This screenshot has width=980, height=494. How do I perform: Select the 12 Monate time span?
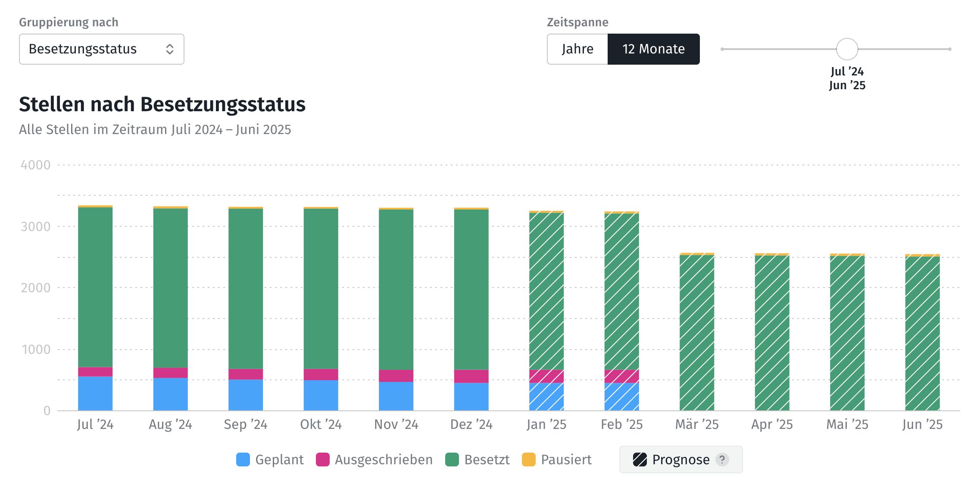[x=653, y=49]
